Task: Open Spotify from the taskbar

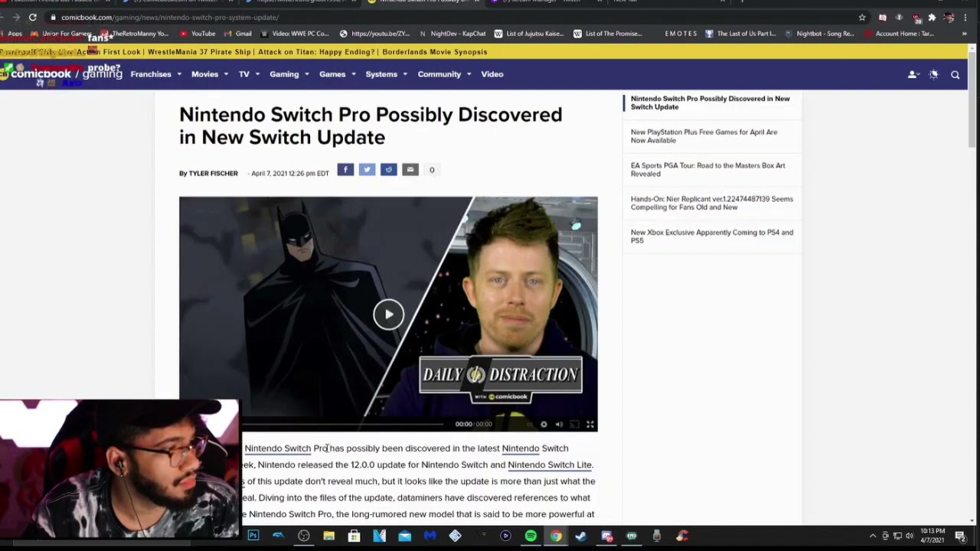Action: click(x=531, y=536)
